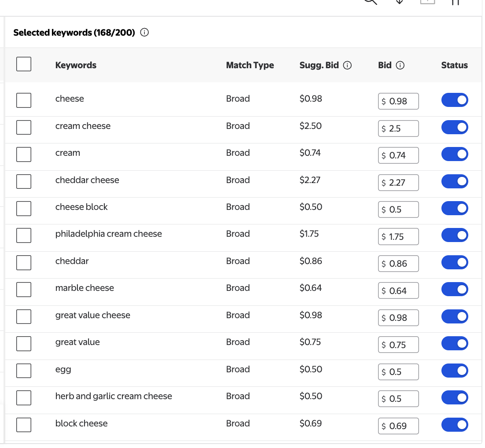Select the marble cheese checkbox
Screen dimensions: 485x448
24,290
